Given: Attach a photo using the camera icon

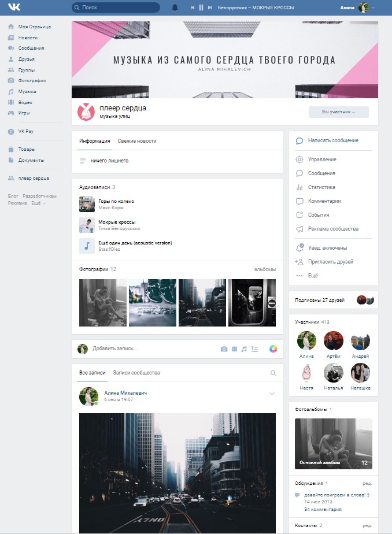Looking at the screenshot, I should tap(224, 348).
